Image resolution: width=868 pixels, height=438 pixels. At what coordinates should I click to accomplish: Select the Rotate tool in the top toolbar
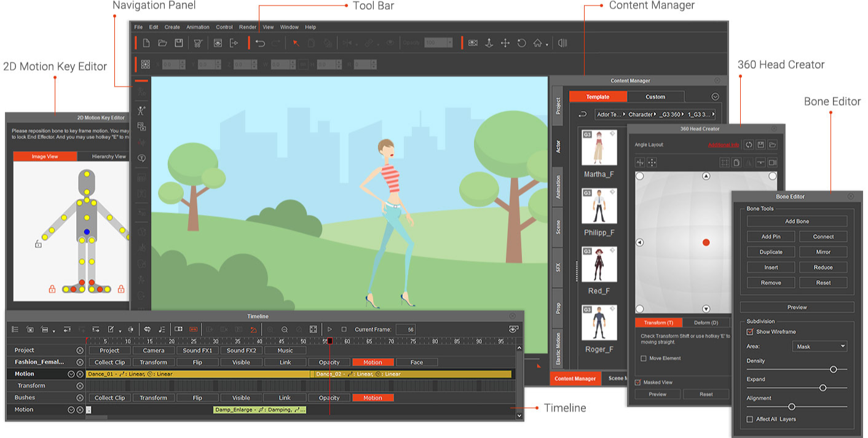521,42
